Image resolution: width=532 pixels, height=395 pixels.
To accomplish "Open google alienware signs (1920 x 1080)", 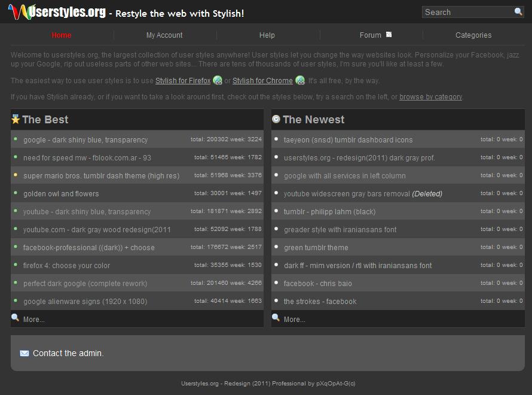I will pos(85,302).
